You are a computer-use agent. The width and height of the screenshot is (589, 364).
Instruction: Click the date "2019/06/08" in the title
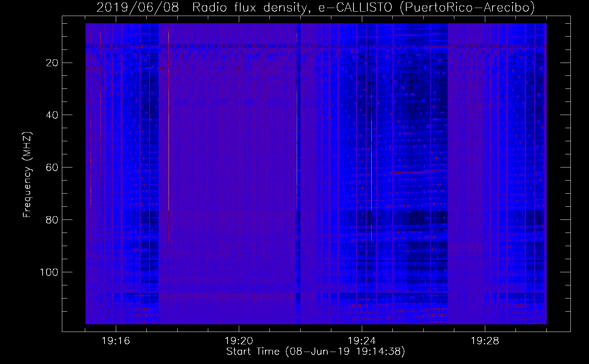tap(138, 7)
